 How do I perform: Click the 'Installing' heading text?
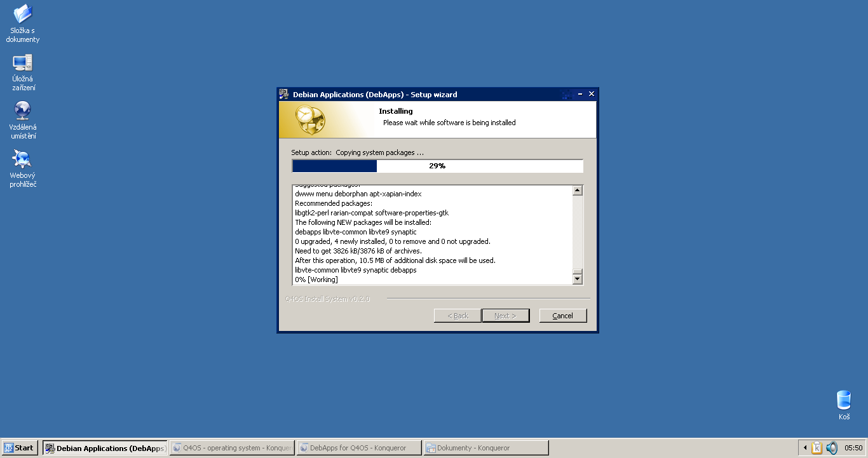[396, 111]
